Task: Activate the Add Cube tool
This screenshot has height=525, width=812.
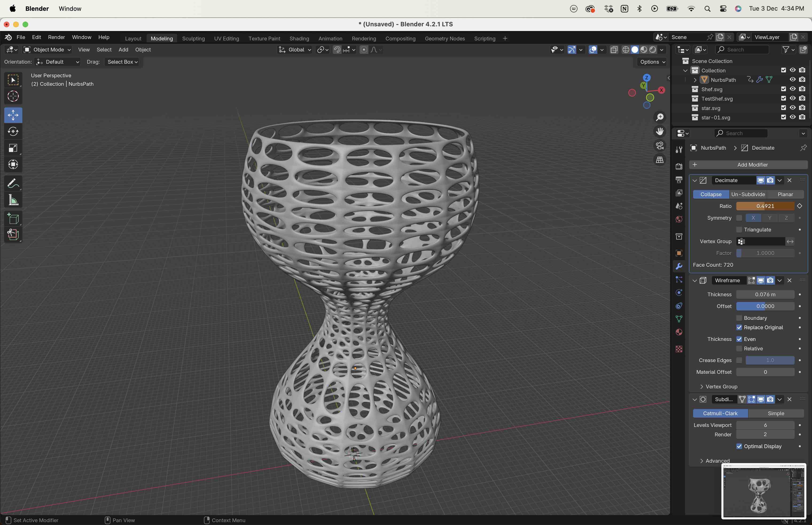Action: (13, 219)
